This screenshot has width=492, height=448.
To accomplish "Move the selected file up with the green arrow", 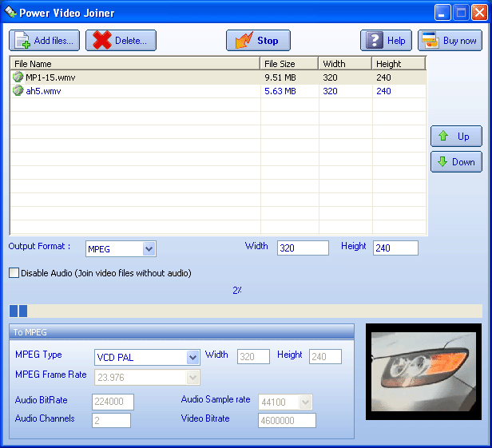I will tap(443, 136).
